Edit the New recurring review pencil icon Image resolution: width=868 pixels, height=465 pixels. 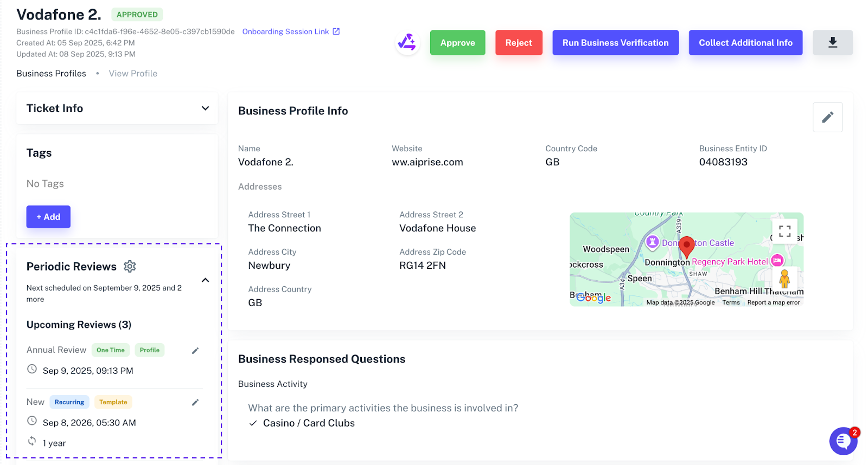195,402
